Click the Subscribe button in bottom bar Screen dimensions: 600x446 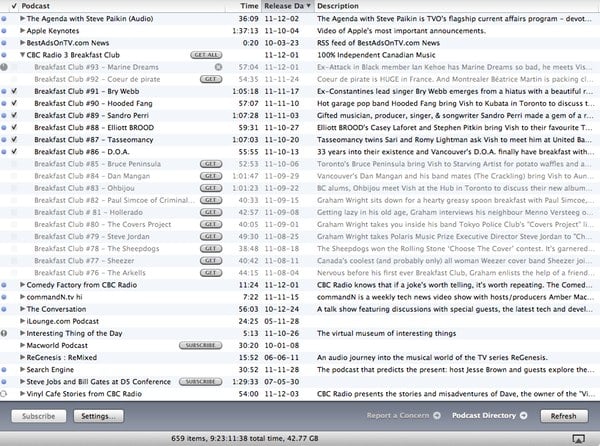pyautogui.click(x=39, y=416)
